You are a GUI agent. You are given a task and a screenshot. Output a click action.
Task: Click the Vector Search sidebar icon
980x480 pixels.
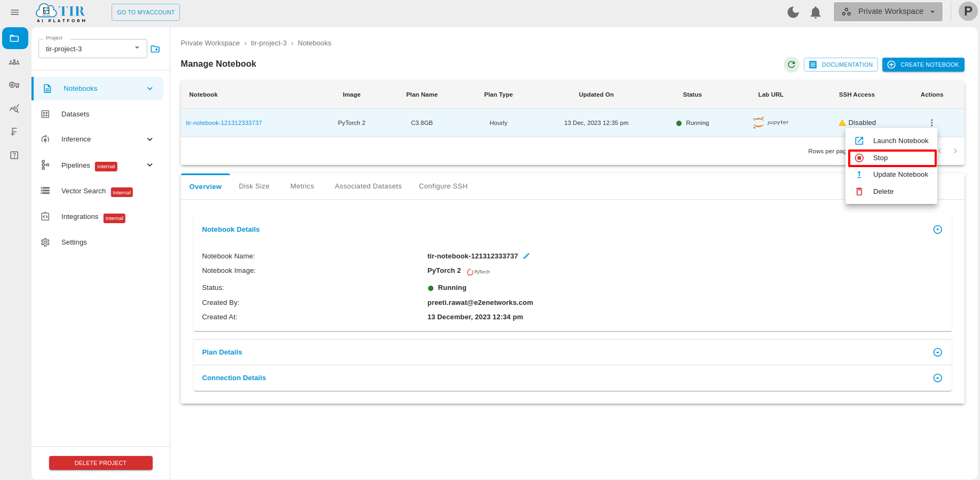45,191
